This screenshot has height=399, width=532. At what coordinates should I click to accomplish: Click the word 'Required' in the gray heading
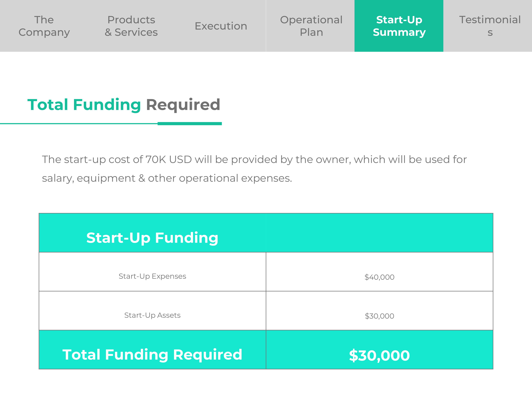[x=183, y=105]
